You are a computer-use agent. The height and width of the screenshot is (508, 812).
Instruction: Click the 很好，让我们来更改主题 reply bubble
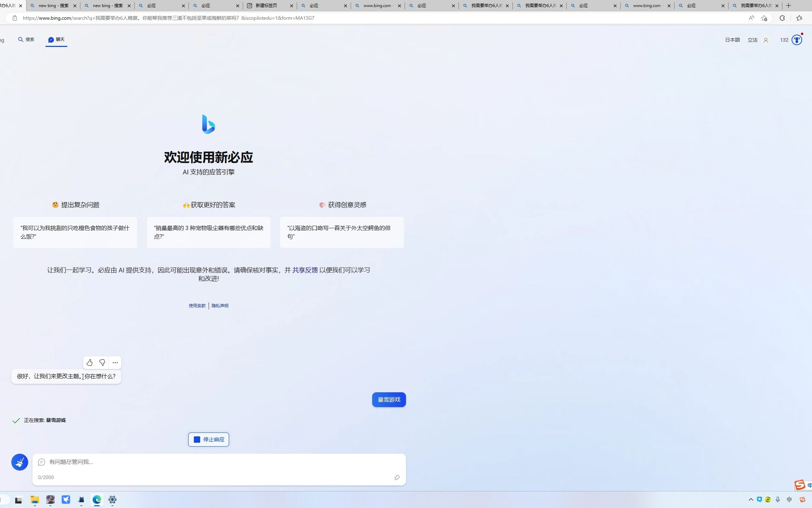[66, 376]
